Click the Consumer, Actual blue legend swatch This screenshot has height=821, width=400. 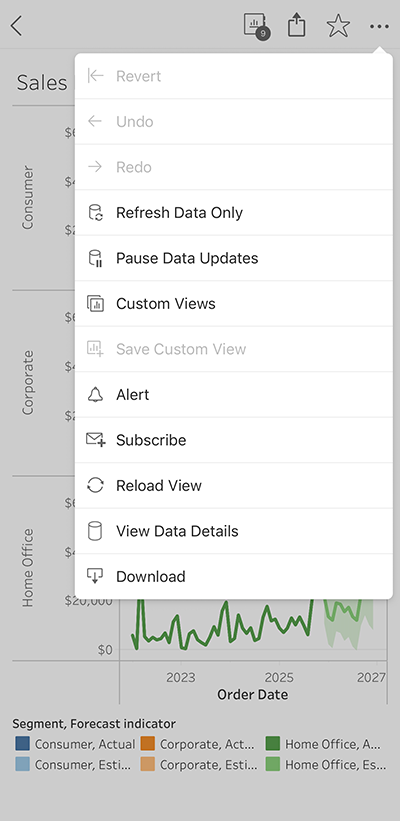pos(23,744)
